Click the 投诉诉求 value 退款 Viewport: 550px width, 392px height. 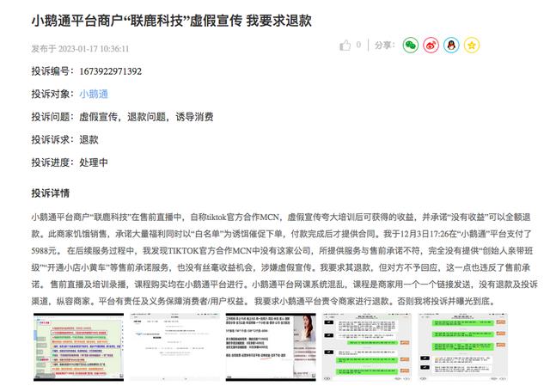pos(89,139)
